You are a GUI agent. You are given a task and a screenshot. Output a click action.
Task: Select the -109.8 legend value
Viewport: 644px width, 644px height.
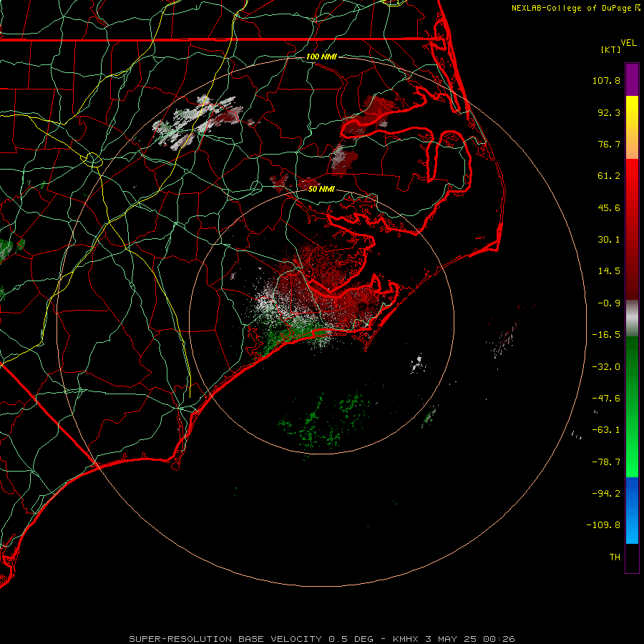tap(604, 525)
